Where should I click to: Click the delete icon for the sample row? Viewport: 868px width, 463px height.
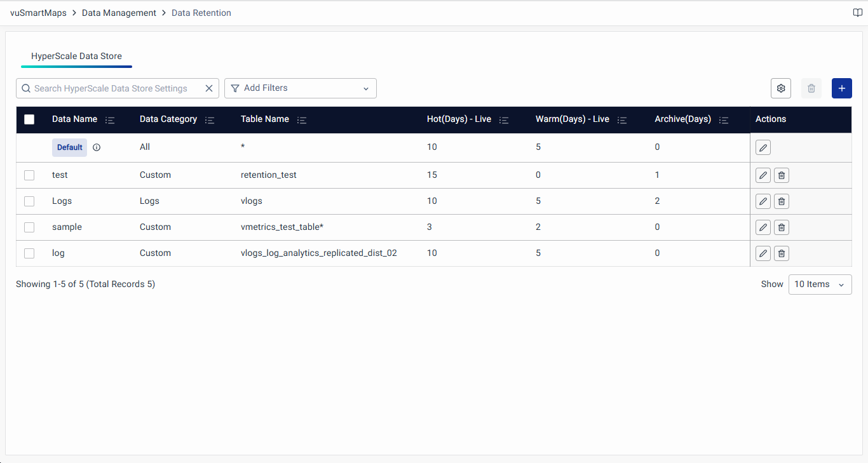(x=782, y=227)
